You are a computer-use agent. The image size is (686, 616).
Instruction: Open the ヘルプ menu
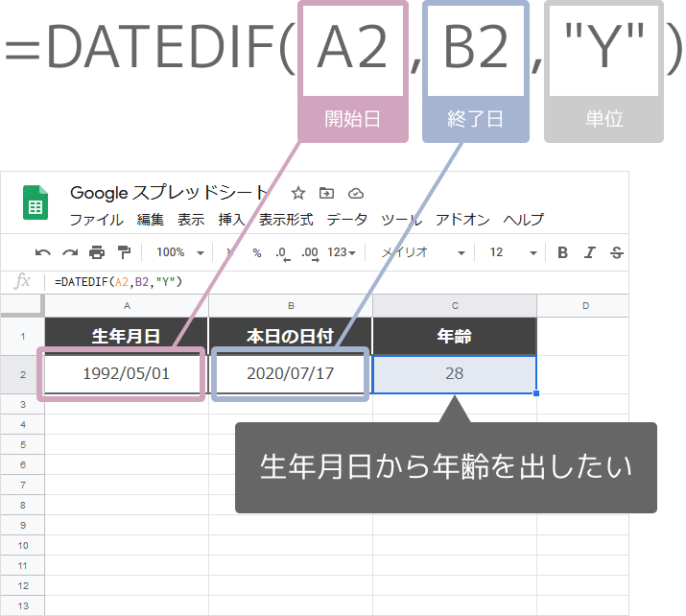[523, 219]
